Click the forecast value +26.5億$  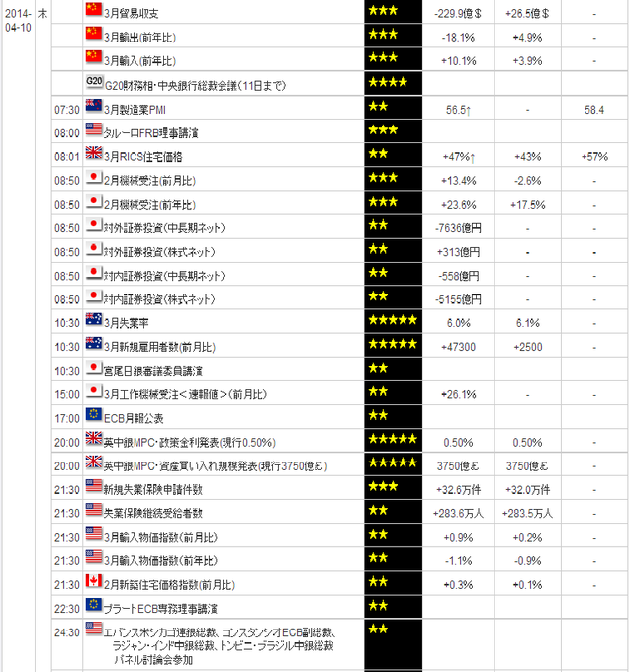click(527, 14)
